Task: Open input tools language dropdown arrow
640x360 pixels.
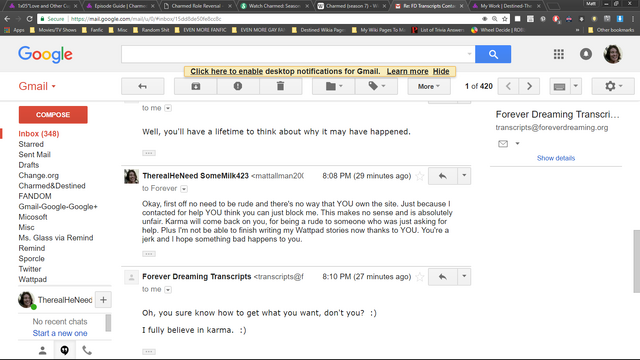Action: 576,86
